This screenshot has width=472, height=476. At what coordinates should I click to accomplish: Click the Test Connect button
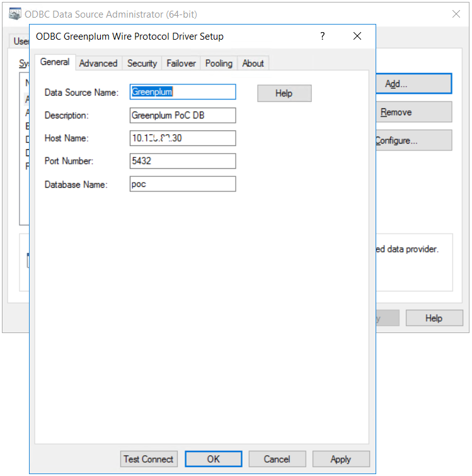pyautogui.click(x=149, y=459)
